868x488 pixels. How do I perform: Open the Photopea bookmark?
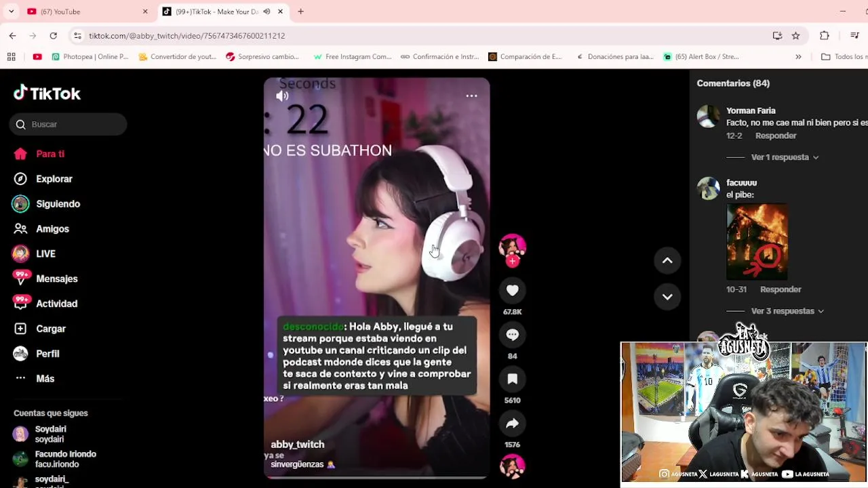pyautogui.click(x=90, y=57)
